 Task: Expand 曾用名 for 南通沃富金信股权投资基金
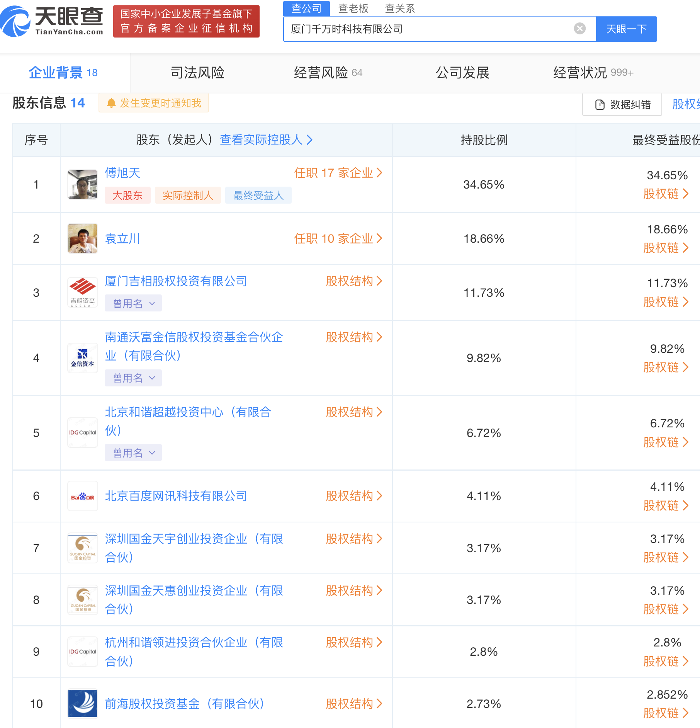pyautogui.click(x=133, y=378)
